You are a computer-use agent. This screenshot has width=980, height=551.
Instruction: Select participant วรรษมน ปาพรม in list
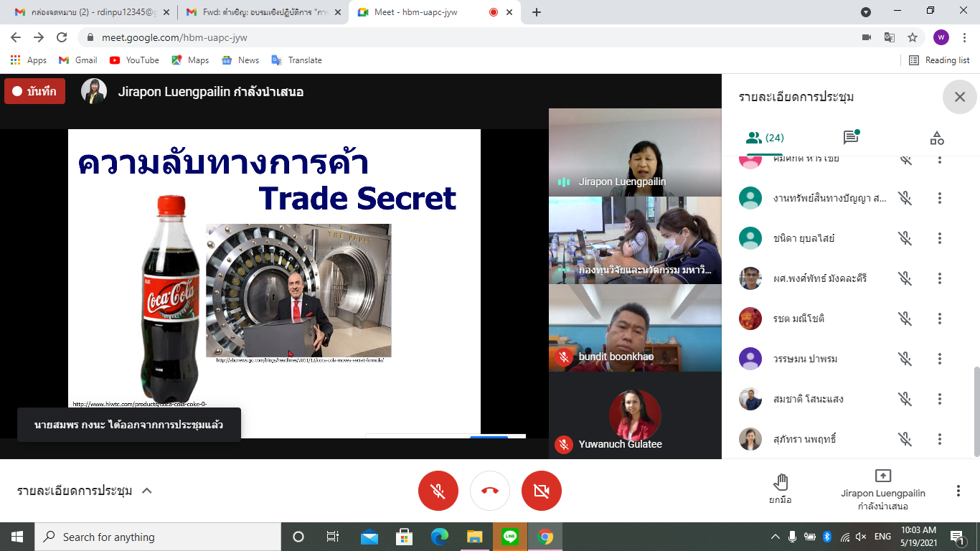click(847, 359)
